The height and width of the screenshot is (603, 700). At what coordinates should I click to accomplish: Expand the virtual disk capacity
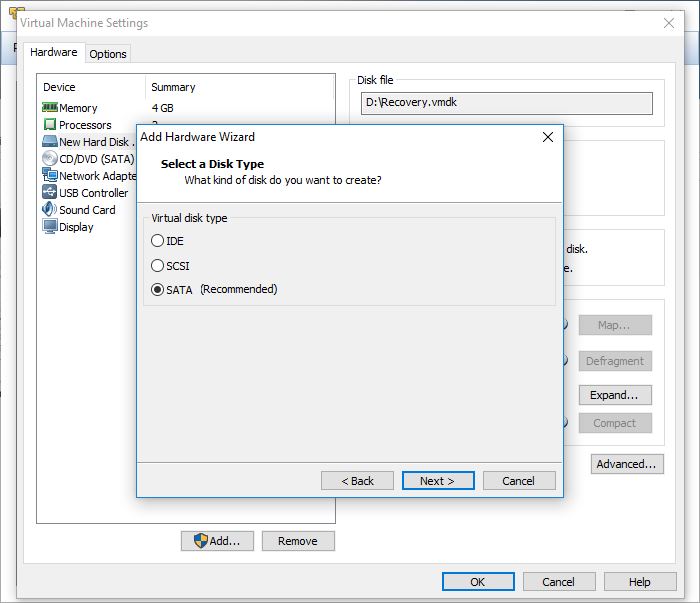pos(615,395)
